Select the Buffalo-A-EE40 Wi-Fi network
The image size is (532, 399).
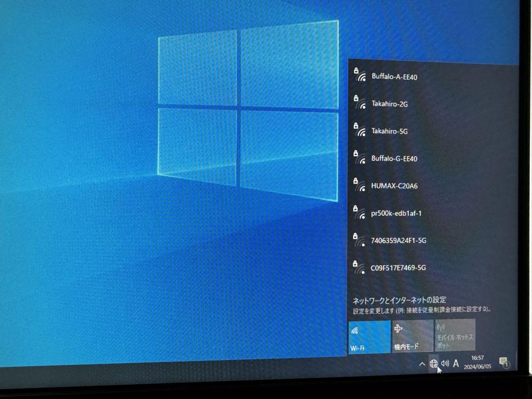[x=433, y=76]
